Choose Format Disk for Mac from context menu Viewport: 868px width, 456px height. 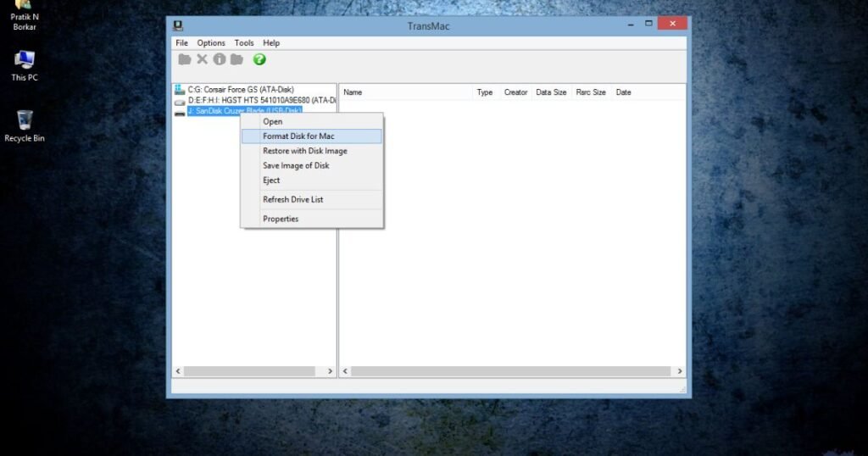coord(298,136)
